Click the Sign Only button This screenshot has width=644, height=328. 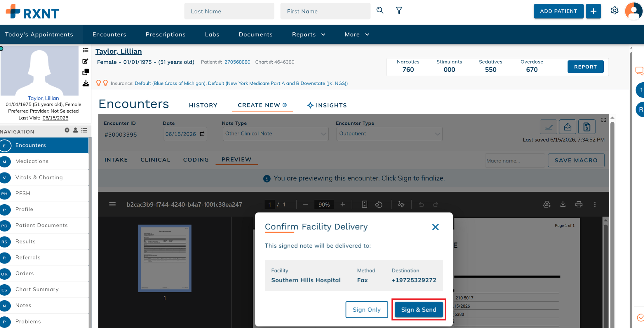tap(367, 310)
